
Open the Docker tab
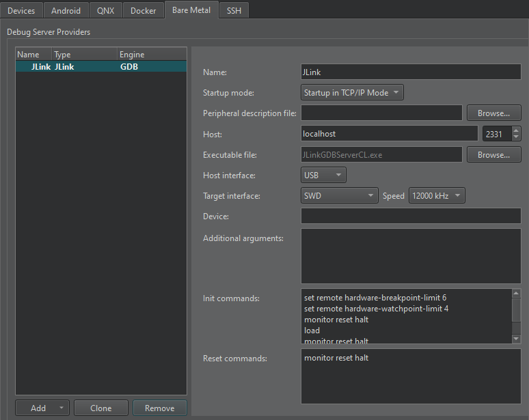point(144,10)
